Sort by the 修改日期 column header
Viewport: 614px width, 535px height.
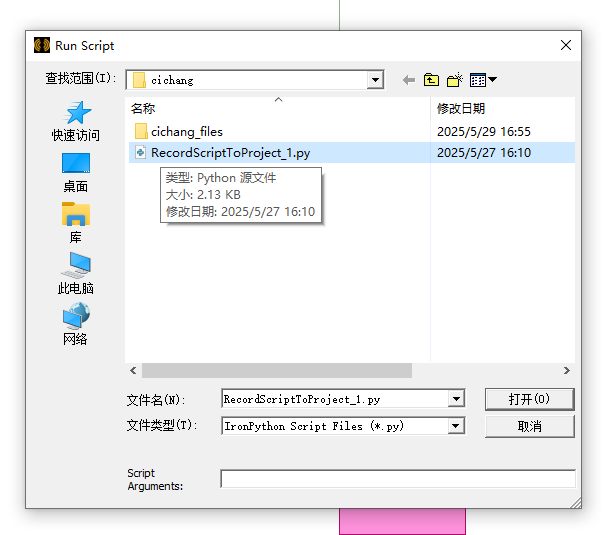[503, 108]
